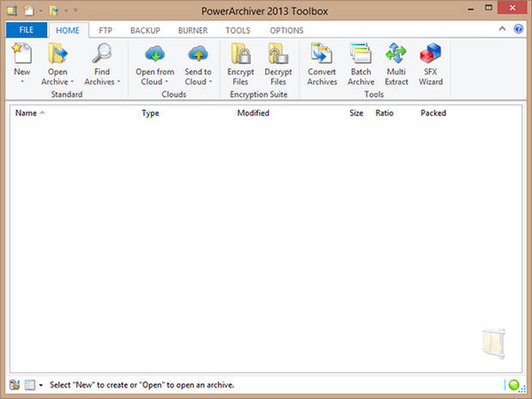Expand the Open Archive dropdown arrow

(73, 82)
